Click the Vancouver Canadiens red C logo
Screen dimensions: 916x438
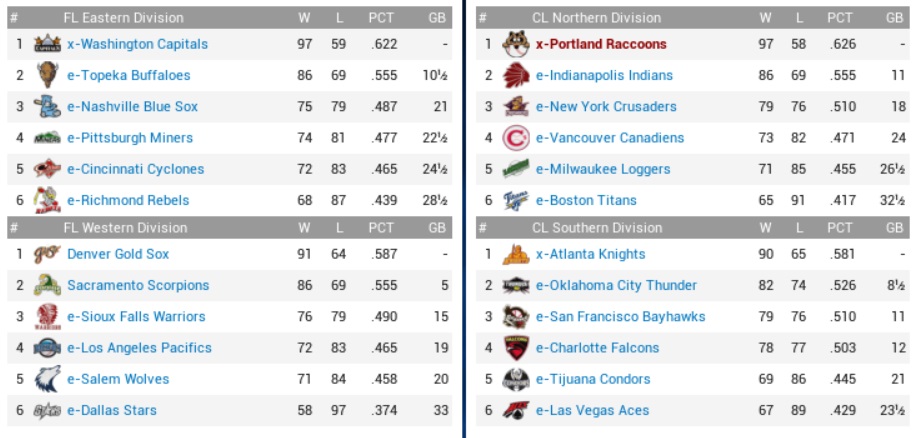click(x=515, y=138)
